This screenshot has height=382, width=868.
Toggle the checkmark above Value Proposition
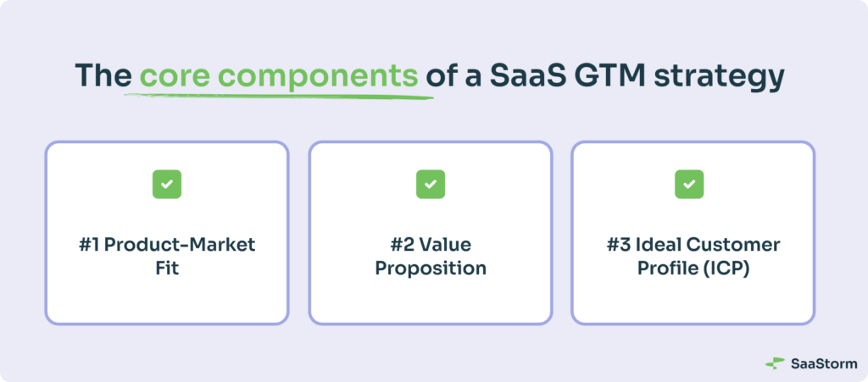point(430,185)
